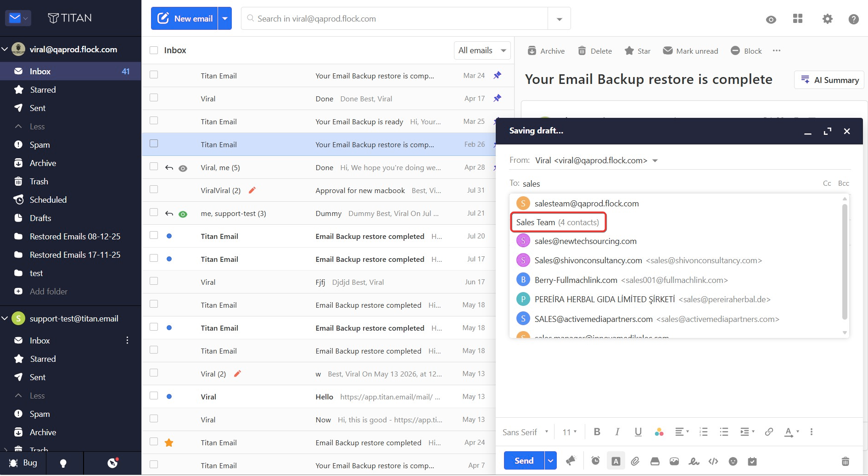Click the eye read-receipts icon in top bar
The width and height of the screenshot is (868, 476).
pos(771,19)
